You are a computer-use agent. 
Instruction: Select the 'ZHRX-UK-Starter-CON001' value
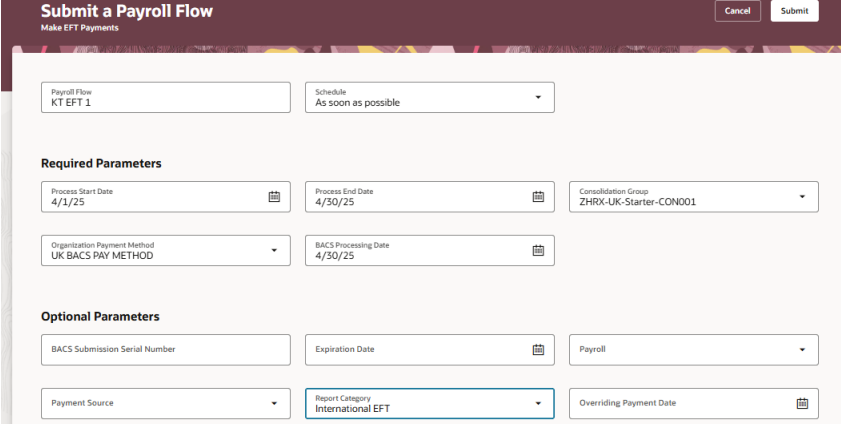638,202
